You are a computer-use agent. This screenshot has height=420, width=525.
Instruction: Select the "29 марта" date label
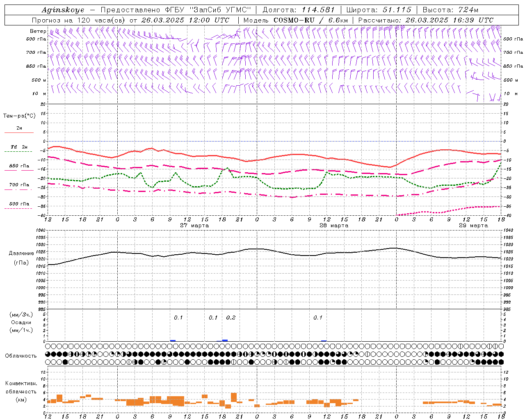(473, 226)
